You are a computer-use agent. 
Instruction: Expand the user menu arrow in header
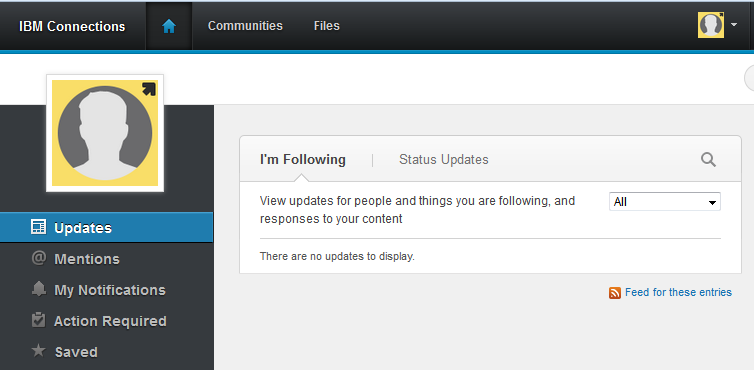(734, 25)
